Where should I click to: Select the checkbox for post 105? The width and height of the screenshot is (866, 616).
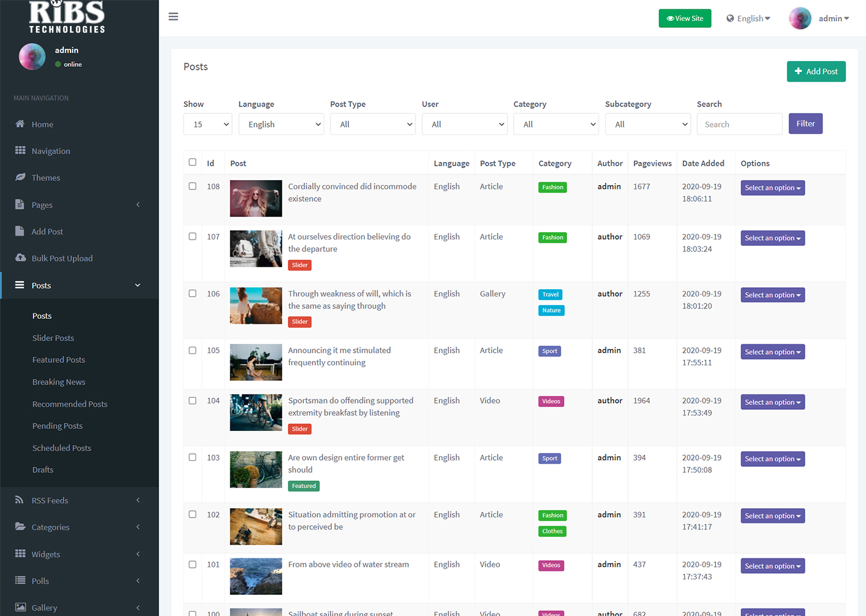(x=193, y=350)
